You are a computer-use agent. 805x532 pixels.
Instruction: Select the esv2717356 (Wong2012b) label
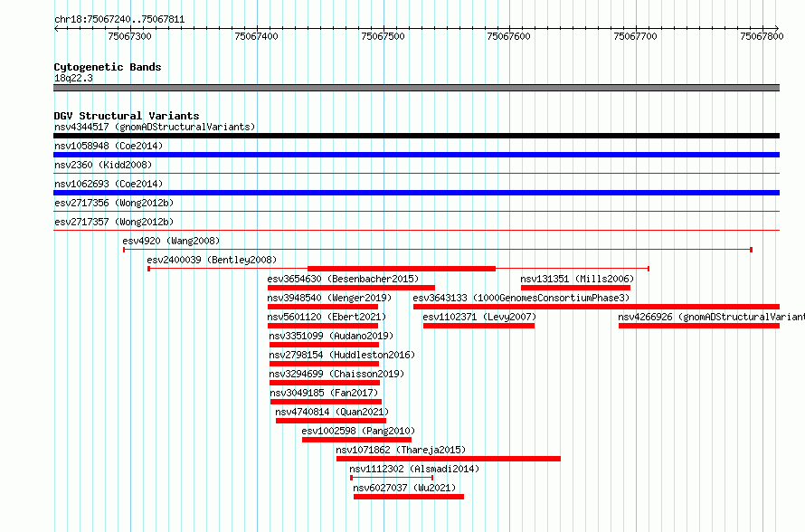pyautogui.click(x=114, y=203)
